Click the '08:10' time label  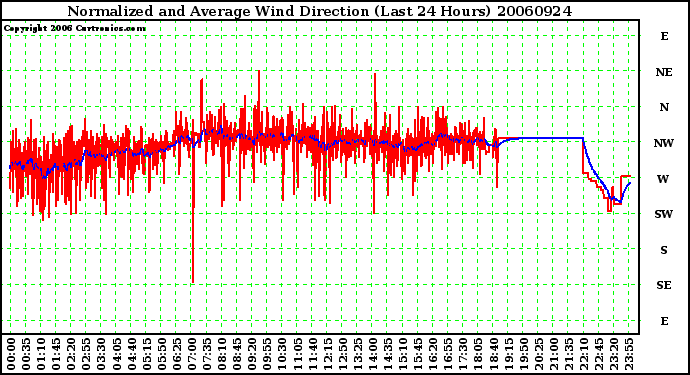tap(221, 354)
